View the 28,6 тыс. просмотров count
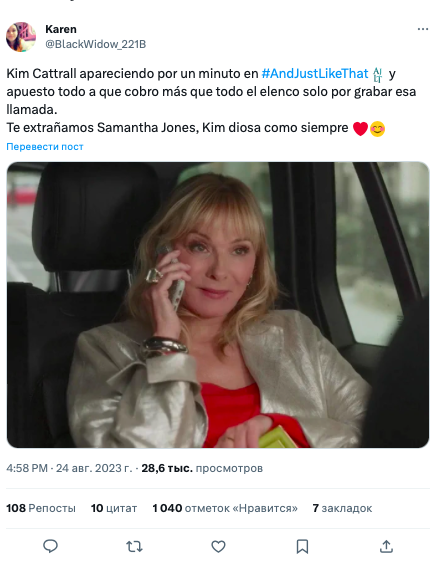This screenshot has width=441, height=562. (202, 468)
